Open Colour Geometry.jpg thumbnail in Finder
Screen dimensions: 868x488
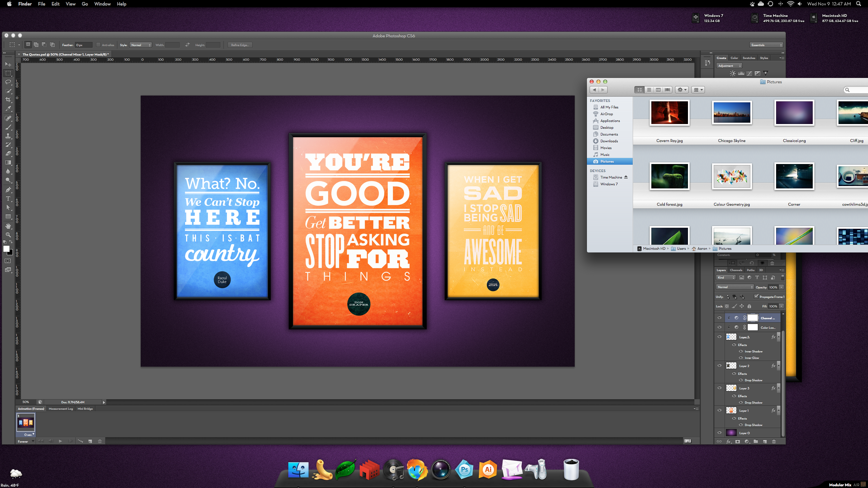click(x=732, y=176)
